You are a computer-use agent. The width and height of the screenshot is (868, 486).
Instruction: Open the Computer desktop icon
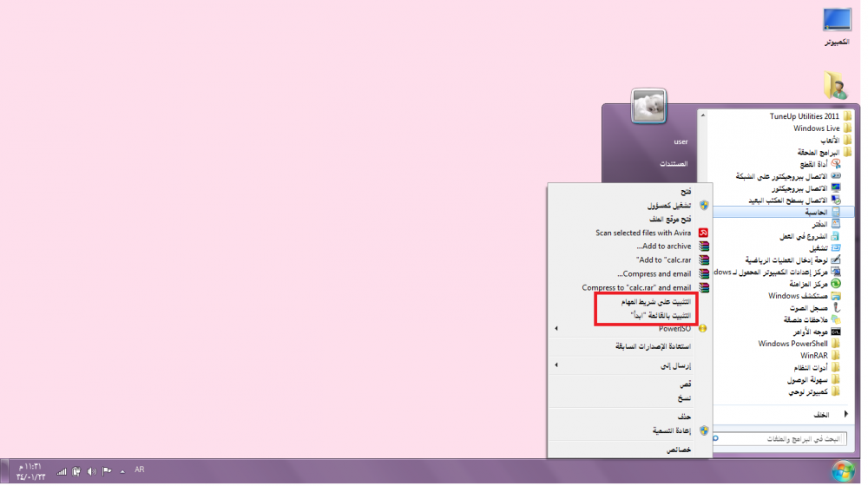pos(838,26)
